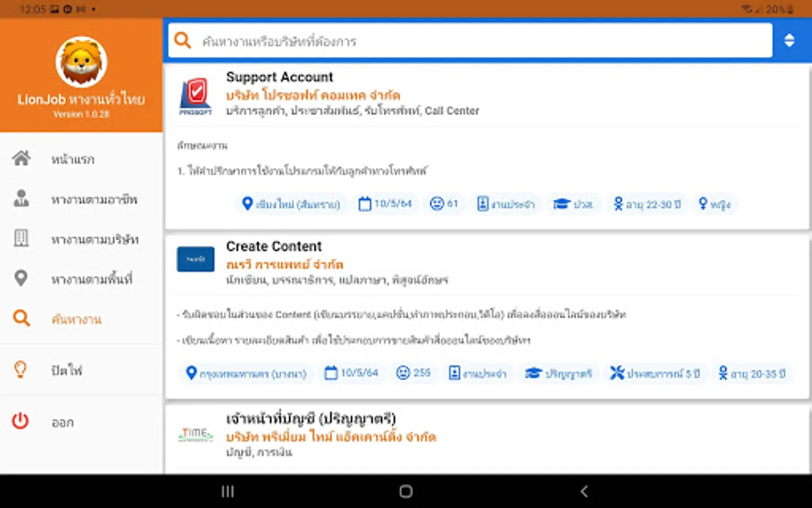Select the text 'Version 1.0.28'
Screen dimensions: 812x508
pyautogui.click(x=81, y=114)
